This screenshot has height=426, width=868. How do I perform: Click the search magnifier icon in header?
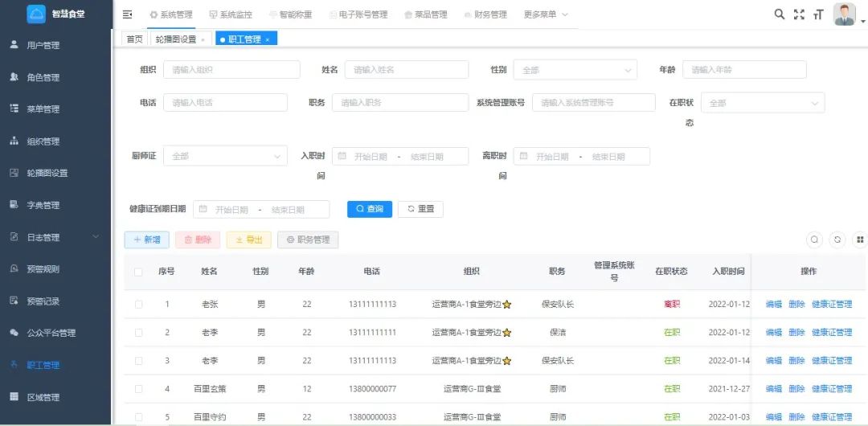click(779, 14)
